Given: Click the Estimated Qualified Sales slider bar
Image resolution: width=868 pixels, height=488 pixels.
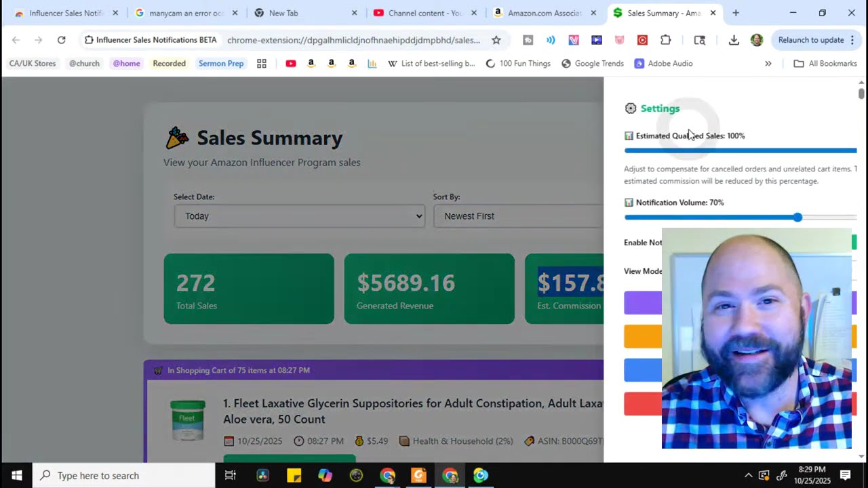Looking at the screenshot, I should (x=739, y=150).
